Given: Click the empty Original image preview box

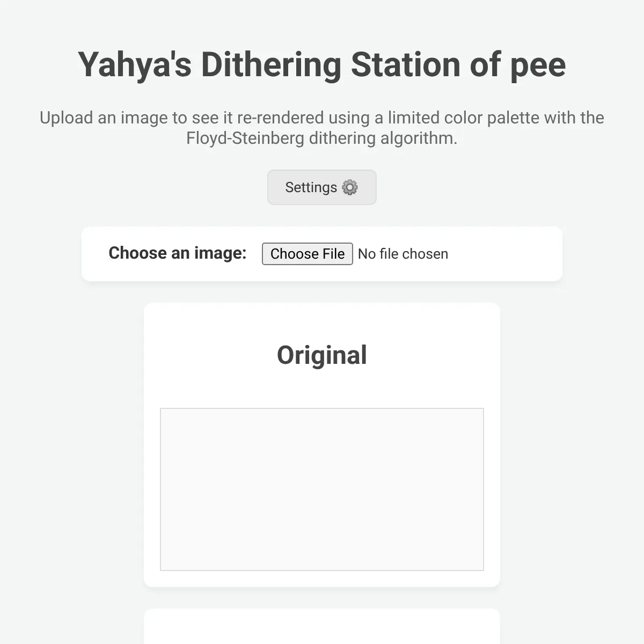Looking at the screenshot, I should [322, 489].
